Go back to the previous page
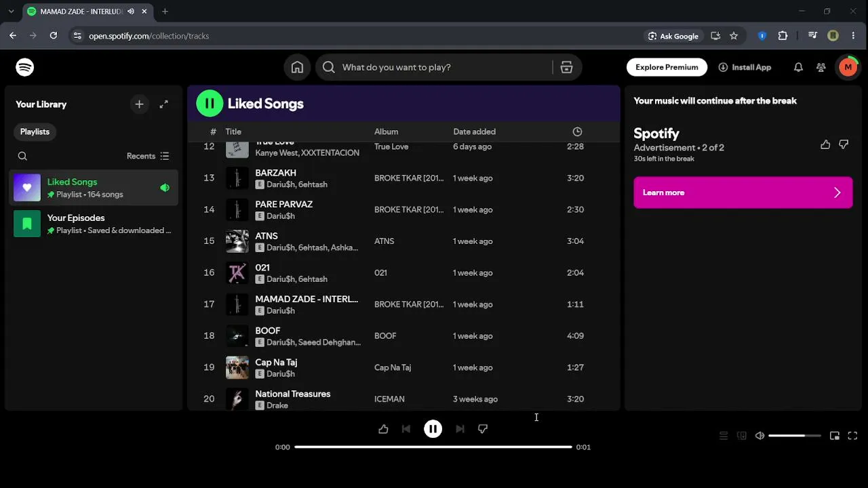868x488 pixels. pyautogui.click(x=13, y=36)
